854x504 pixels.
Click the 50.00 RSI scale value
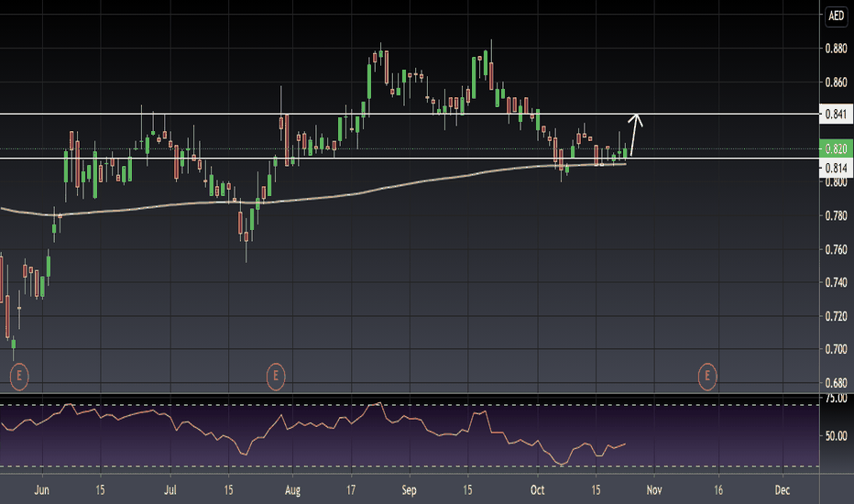tap(836, 436)
